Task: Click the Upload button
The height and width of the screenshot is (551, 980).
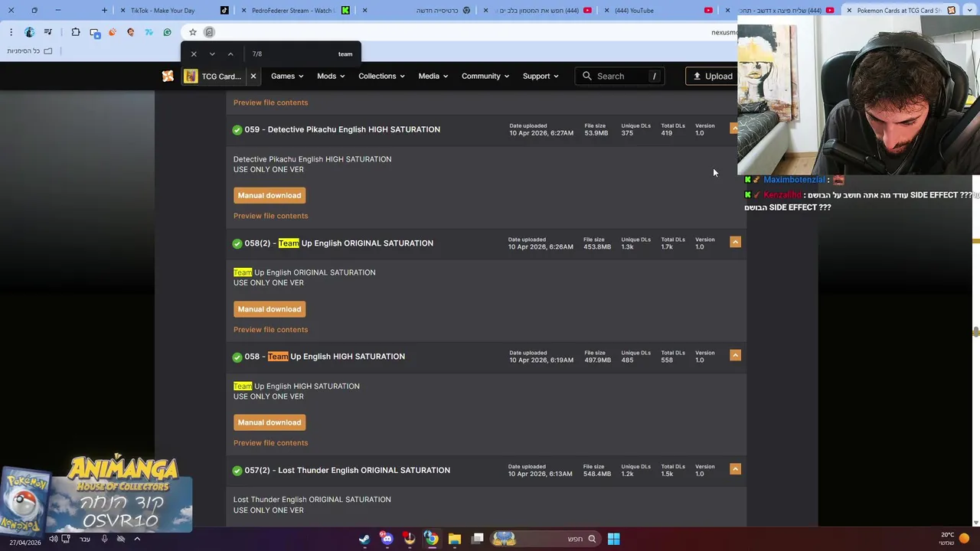Action: (712, 76)
